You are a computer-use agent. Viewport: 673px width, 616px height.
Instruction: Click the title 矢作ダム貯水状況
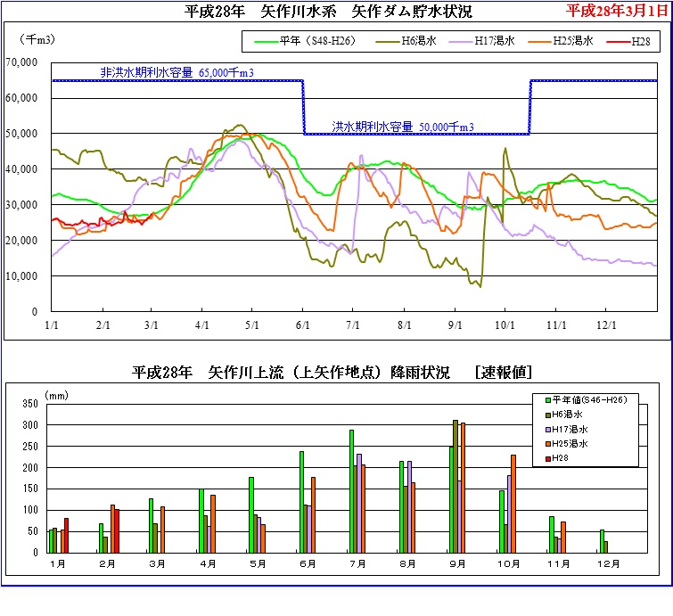pos(412,12)
